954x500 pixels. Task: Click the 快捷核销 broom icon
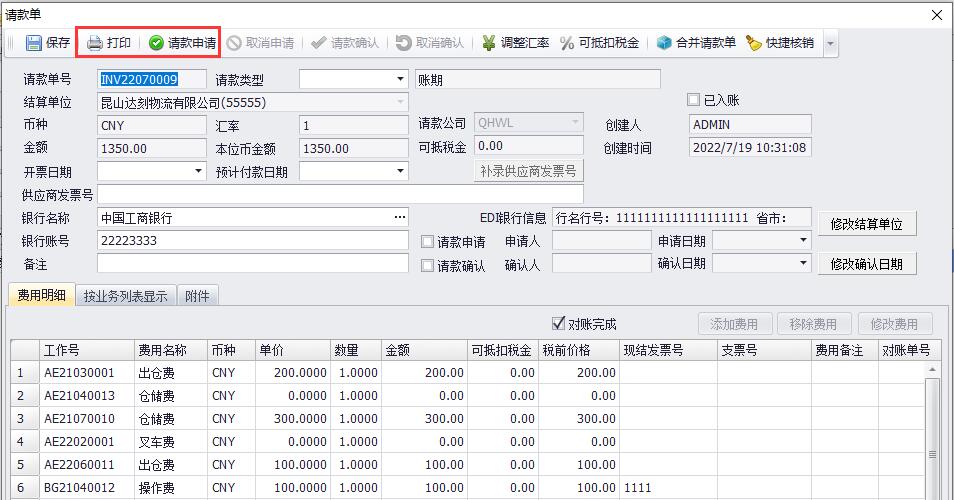(753, 43)
